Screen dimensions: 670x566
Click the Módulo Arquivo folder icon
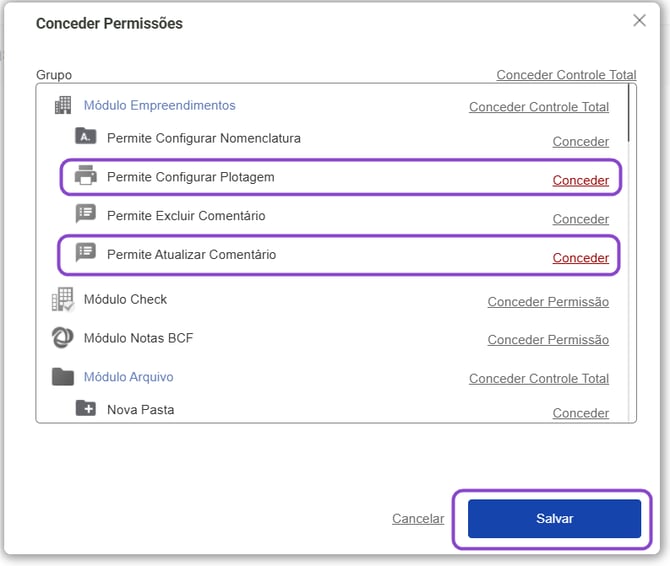point(63,377)
